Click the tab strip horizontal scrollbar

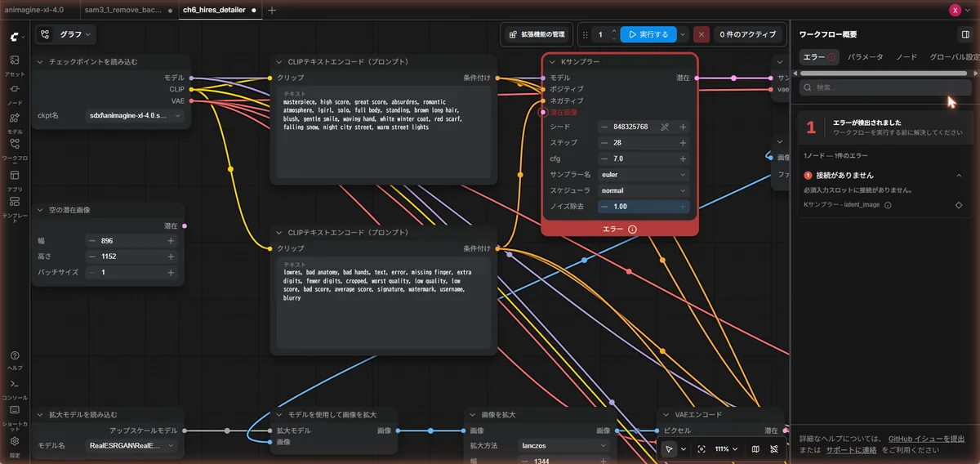click(884, 73)
